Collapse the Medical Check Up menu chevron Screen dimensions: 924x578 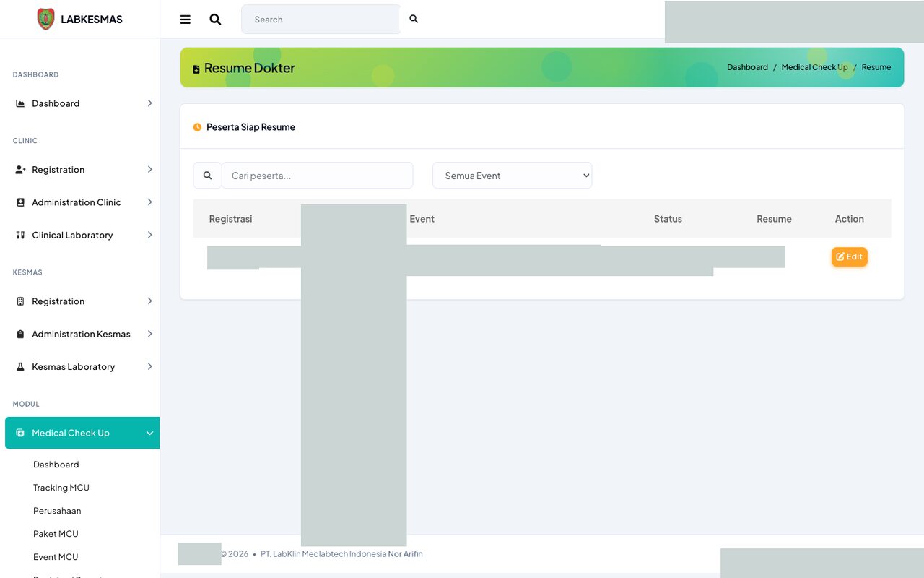[x=149, y=433]
